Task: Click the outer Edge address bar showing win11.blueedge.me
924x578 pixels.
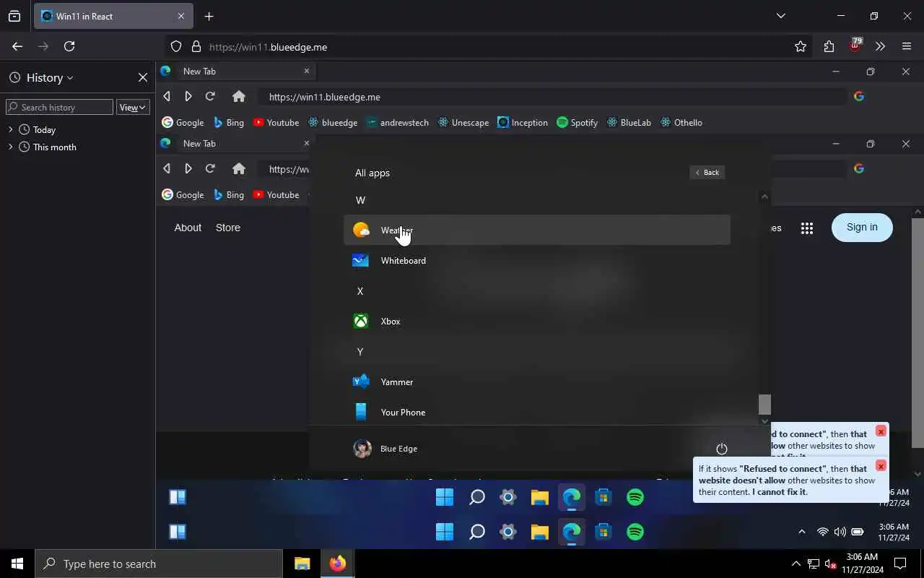Action: tap(552, 97)
